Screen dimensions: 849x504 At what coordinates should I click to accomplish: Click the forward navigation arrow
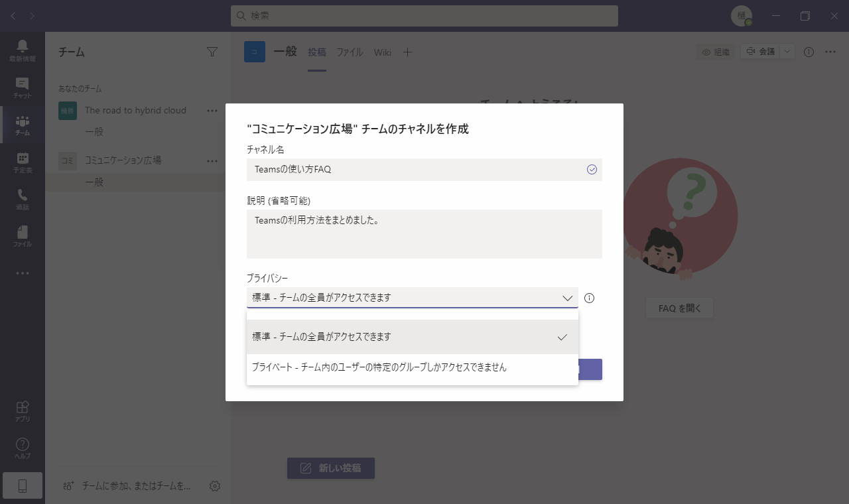pos(33,16)
